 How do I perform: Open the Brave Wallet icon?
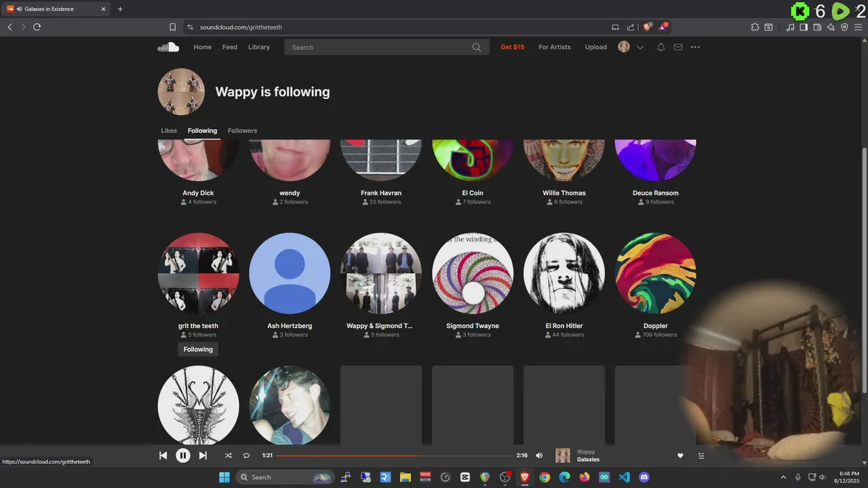817,27
